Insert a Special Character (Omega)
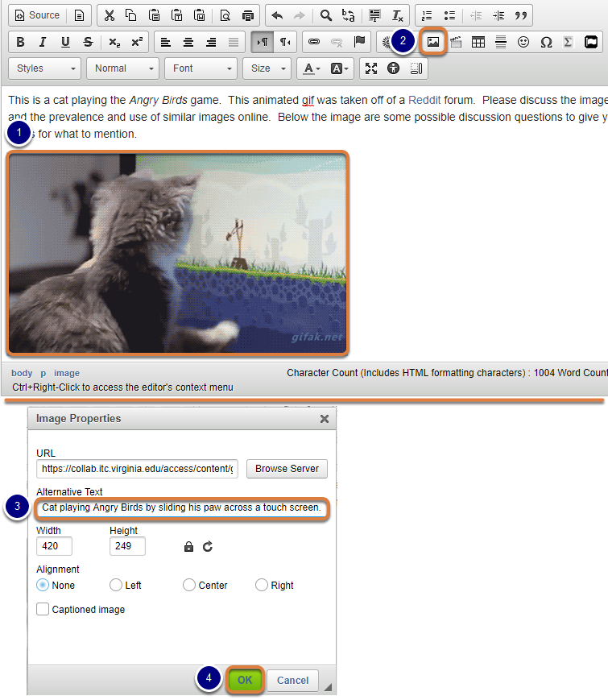 click(546, 42)
